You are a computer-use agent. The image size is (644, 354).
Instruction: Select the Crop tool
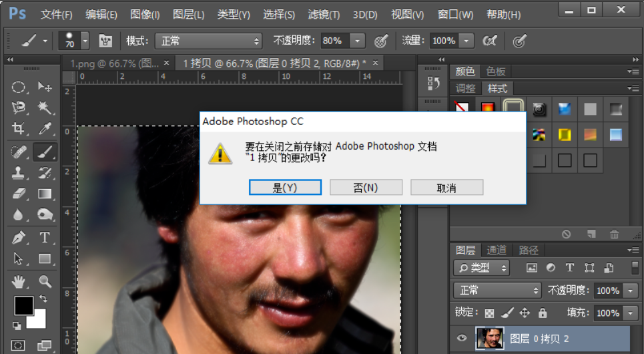tap(19, 128)
